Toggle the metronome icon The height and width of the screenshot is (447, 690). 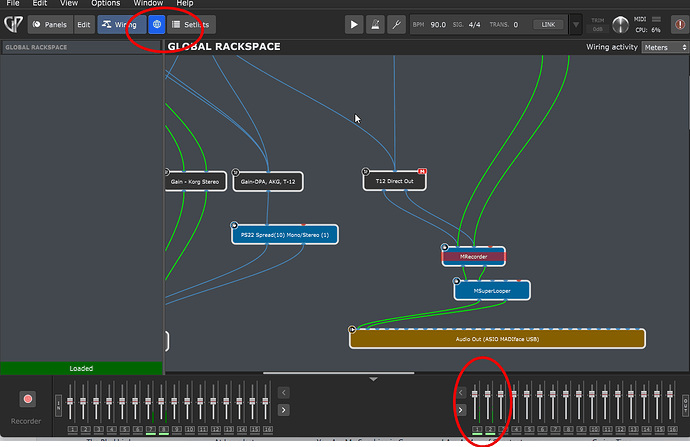pyautogui.click(x=375, y=25)
